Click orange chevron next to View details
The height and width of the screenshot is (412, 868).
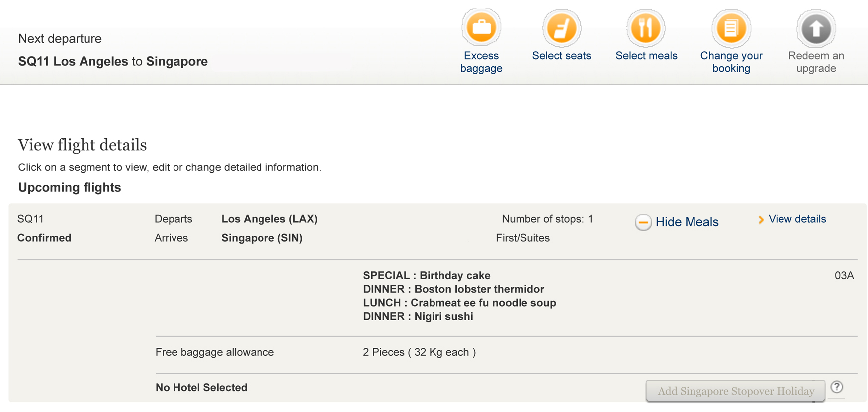tap(761, 219)
